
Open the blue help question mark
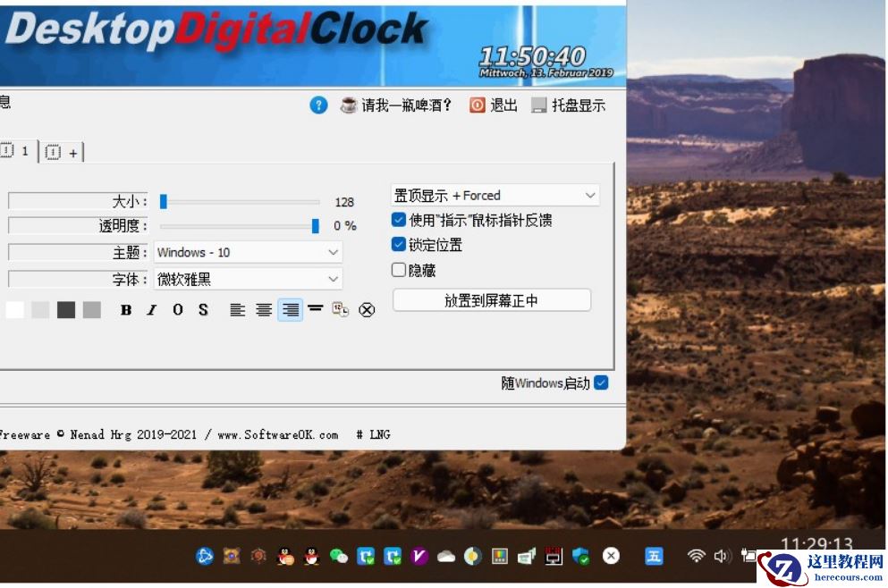click(320, 105)
